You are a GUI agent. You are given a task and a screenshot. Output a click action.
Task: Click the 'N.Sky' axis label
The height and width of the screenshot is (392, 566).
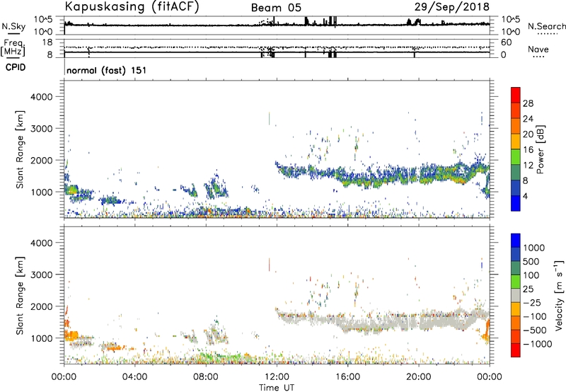[13, 26]
